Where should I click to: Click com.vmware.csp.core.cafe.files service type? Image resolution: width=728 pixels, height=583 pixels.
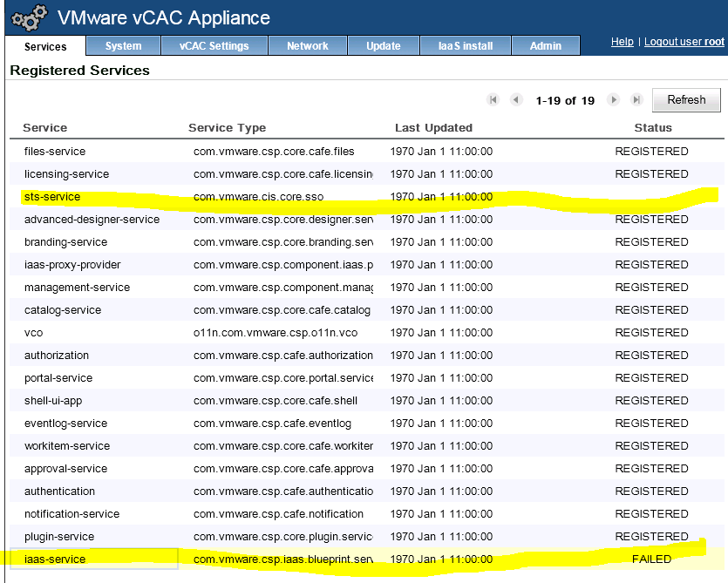point(274,152)
